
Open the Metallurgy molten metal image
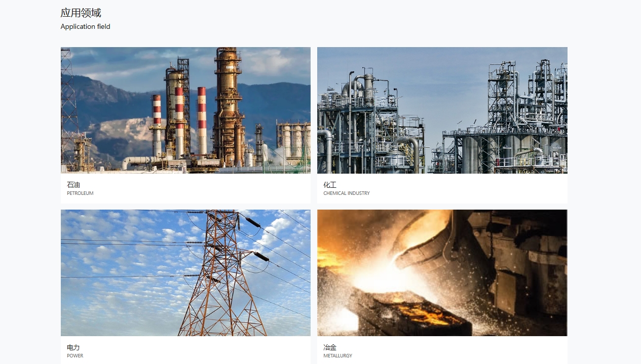[x=442, y=273]
